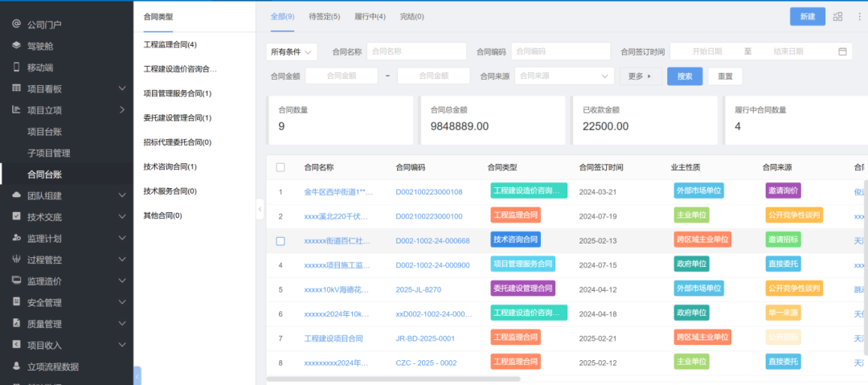
Task: Click the calendar icon in date range
Action: pyautogui.click(x=842, y=51)
